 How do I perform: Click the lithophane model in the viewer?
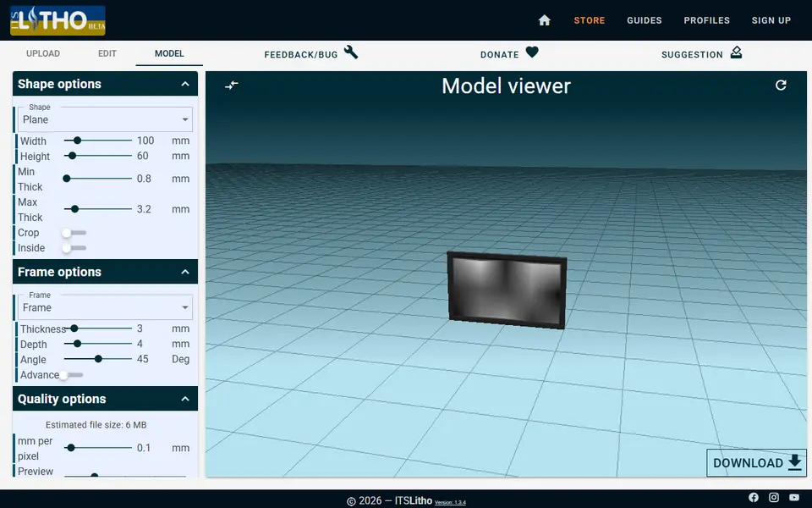click(x=507, y=290)
